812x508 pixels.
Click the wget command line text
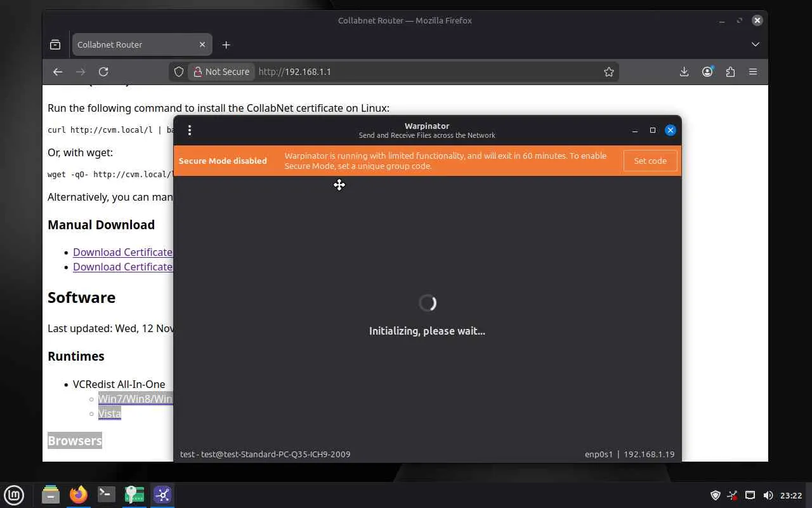(110, 175)
